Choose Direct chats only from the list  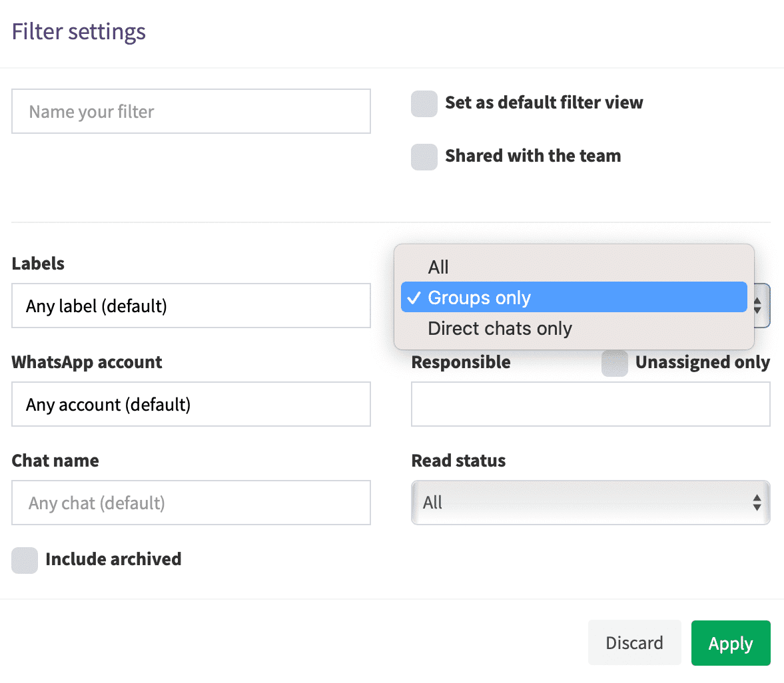(500, 328)
